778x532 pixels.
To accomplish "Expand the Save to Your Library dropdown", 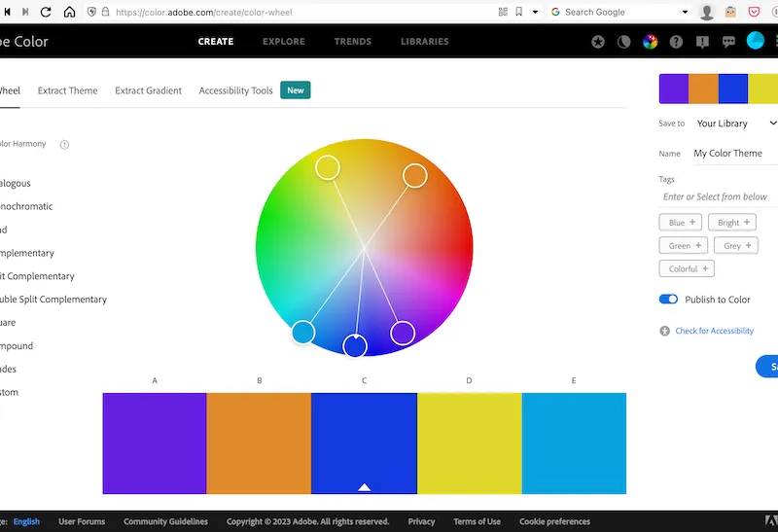I will point(735,124).
